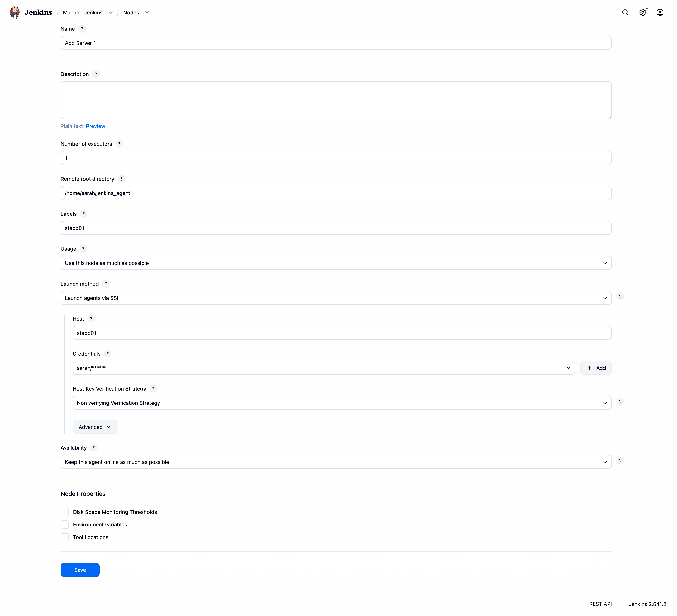Expand the Manage Jenkins breadcrumb chevron
The width and height of the screenshot is (677, 616).
(x=111, y=13)
